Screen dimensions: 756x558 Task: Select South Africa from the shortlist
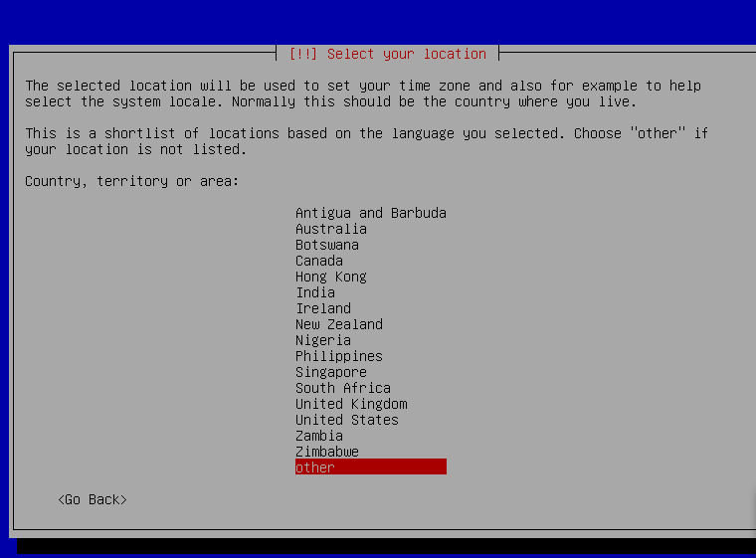(x=343, y=388)
